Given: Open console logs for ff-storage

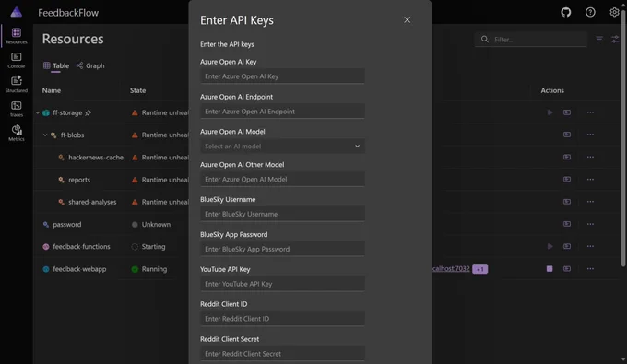Looking at the screenshot, I should click(x=567, y=112).
